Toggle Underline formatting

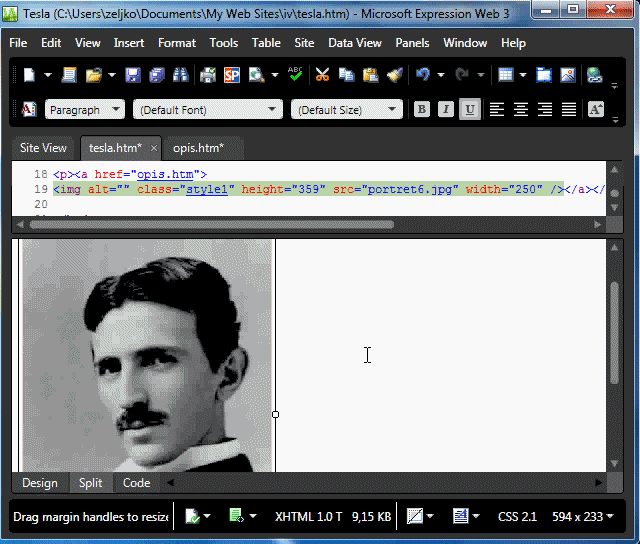coord(469,110)
